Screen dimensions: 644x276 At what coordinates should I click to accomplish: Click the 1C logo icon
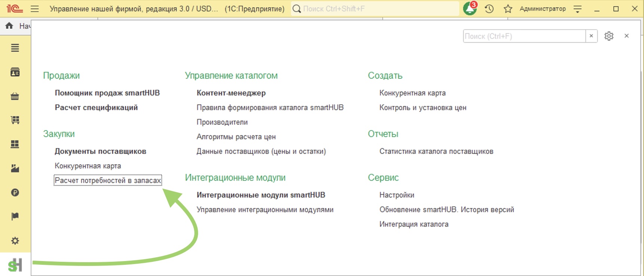(x=15, y=8)
